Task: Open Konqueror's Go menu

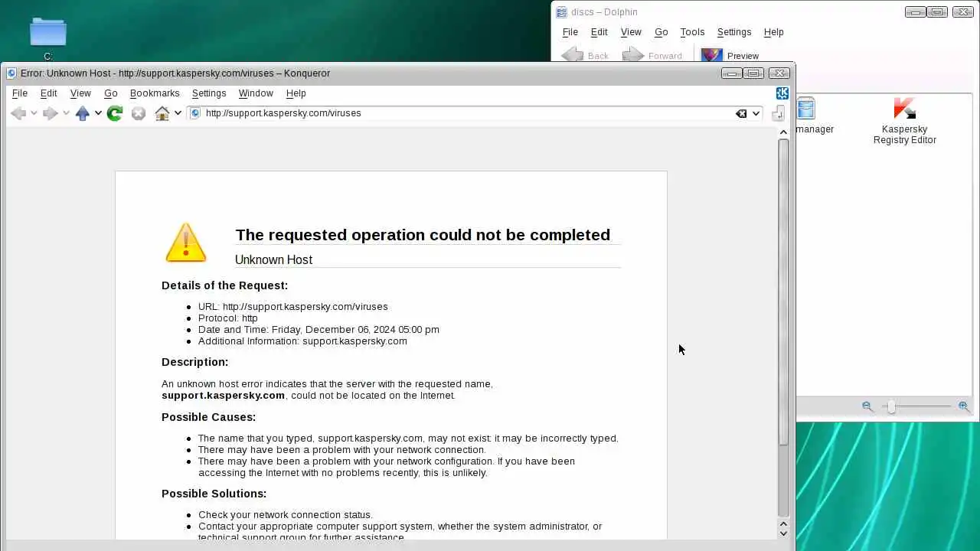Action: coord(111,93)
